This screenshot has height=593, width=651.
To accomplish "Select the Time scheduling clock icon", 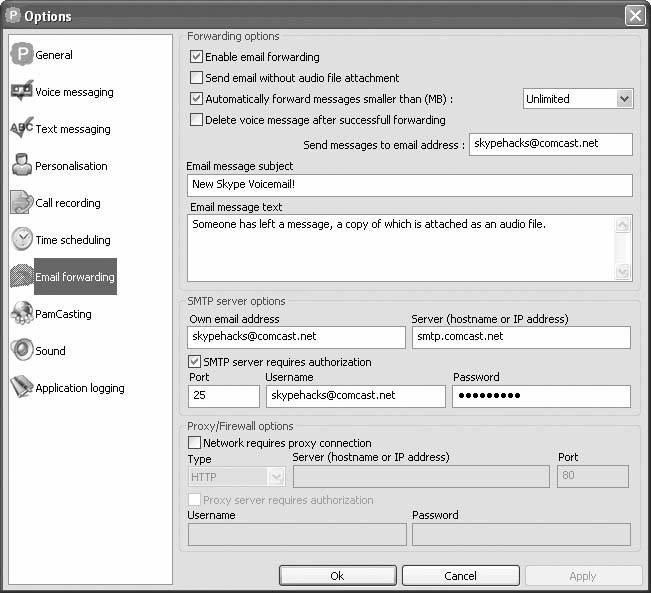I will point(21,240).
